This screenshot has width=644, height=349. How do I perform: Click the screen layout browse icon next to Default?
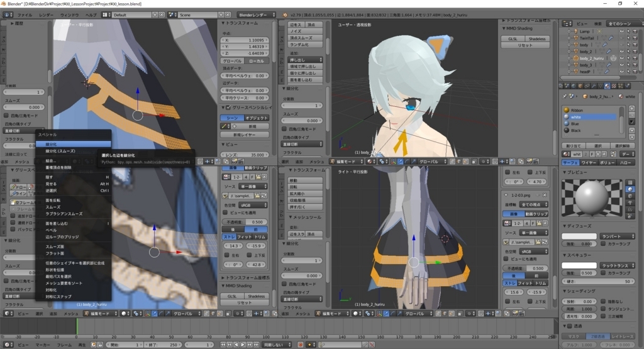coord(106,15)
